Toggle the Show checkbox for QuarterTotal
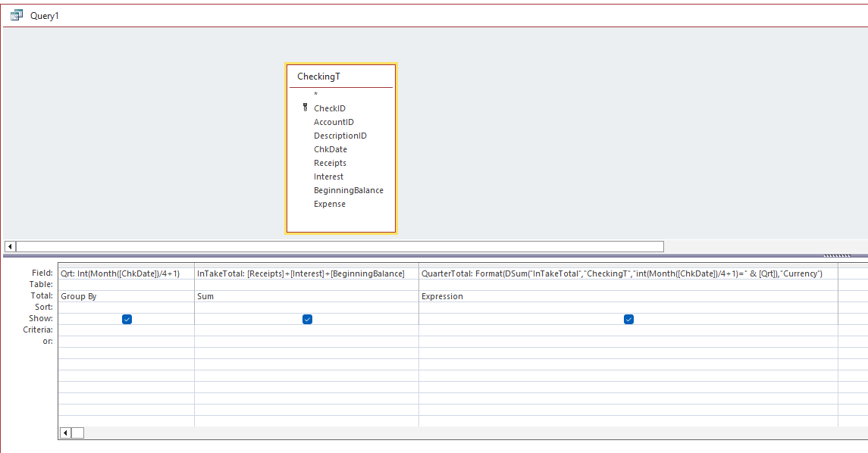 pos(628,319)
